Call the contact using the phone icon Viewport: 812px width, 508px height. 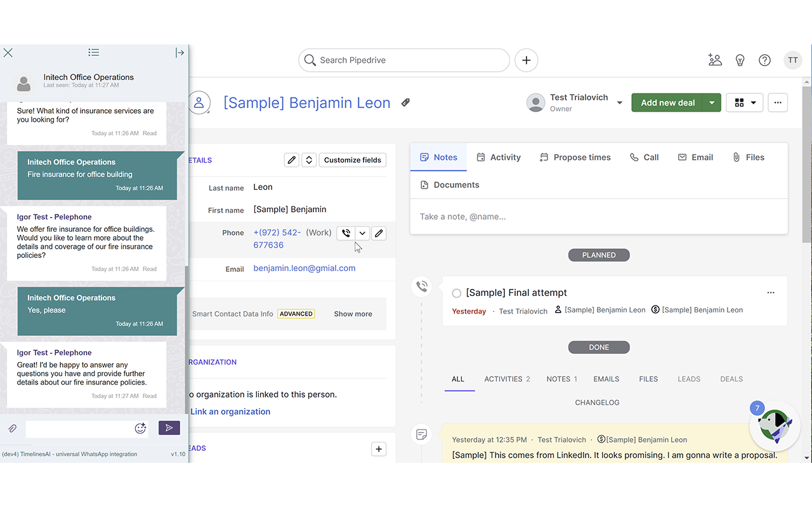click(345, 233)
